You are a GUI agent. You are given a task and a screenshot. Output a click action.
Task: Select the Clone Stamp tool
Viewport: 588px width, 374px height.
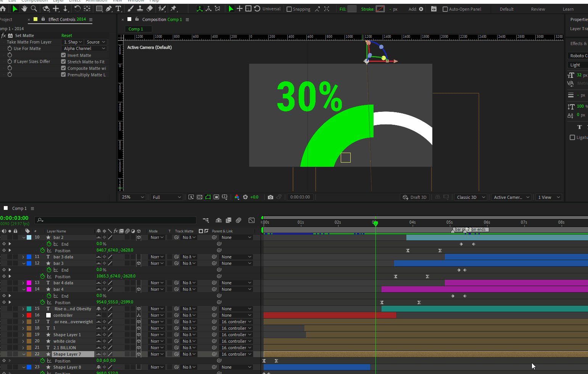point(140,8)
